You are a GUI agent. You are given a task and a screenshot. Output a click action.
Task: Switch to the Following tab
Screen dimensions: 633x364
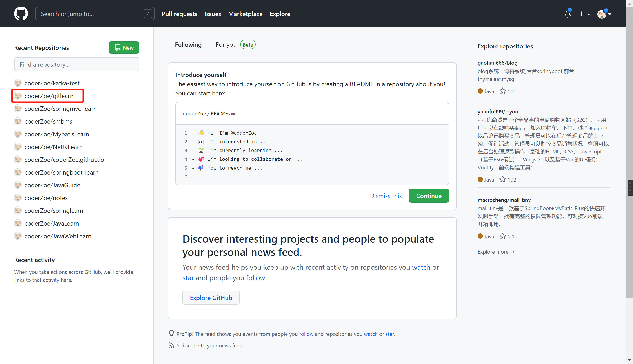point(188,45)
